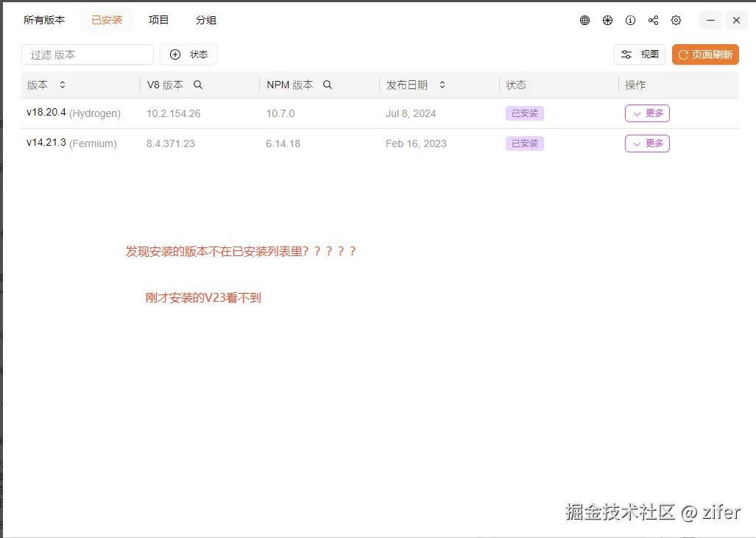Select NPM version 10.7.0 cell
Screen dimensions: 756x538
pyautogui.click(x=280, y=114)
